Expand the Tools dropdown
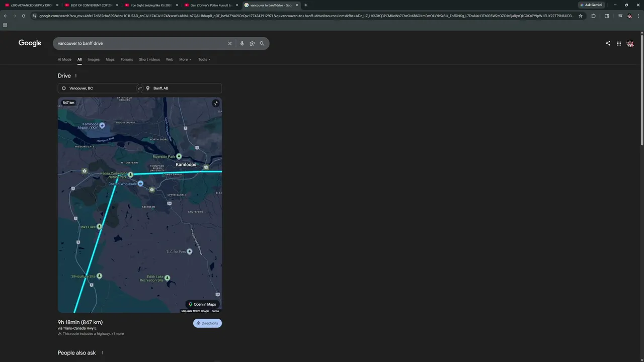The height and width of the screenshot is (362, 644). [x=204, y=59]
